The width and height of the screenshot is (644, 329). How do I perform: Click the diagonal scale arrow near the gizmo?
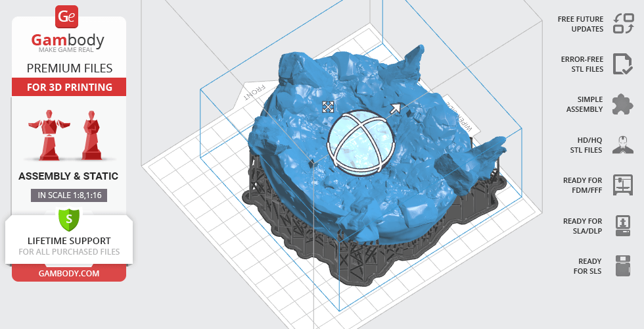[395, 109]
